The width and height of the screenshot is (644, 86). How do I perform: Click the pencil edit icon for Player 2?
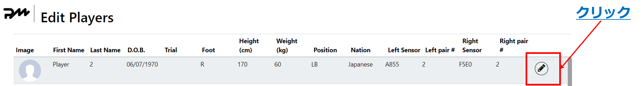541,69
